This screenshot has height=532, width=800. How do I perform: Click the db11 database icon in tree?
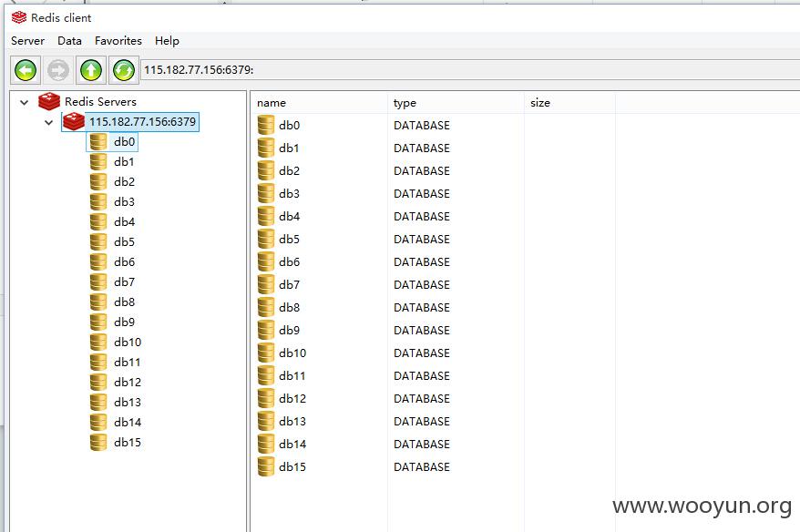point(98,363)
